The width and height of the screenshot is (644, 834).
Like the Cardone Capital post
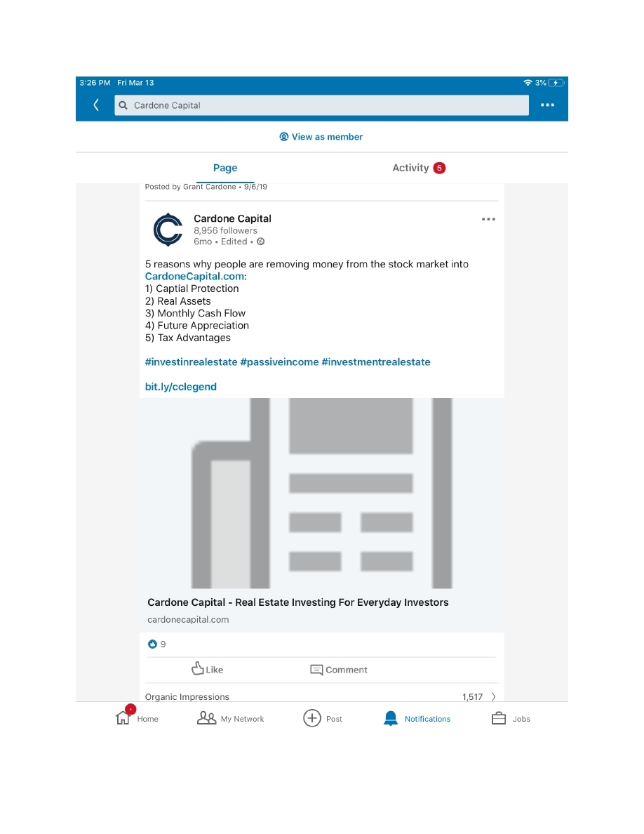coord(207,670)
